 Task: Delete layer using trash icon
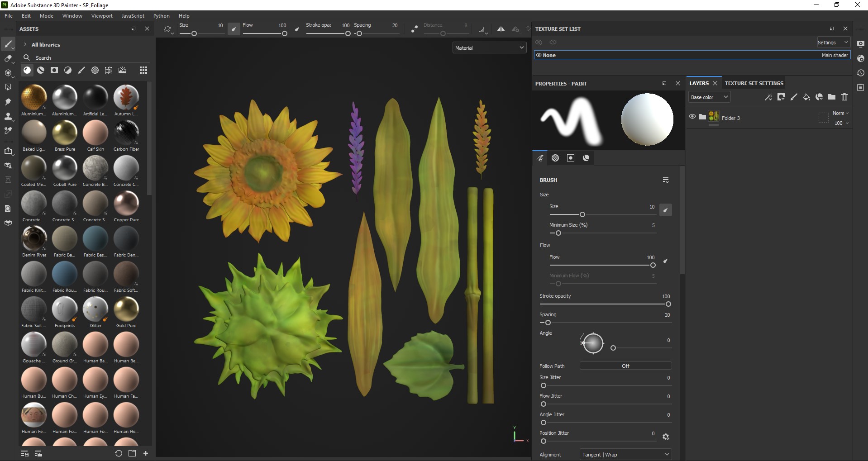(x=844, y=97)
